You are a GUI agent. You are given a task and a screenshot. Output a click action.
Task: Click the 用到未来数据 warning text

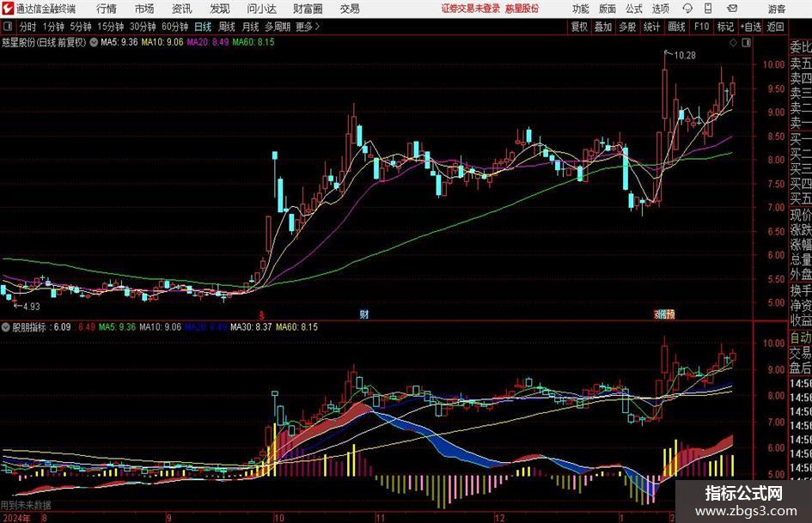(x=26, y=505)
